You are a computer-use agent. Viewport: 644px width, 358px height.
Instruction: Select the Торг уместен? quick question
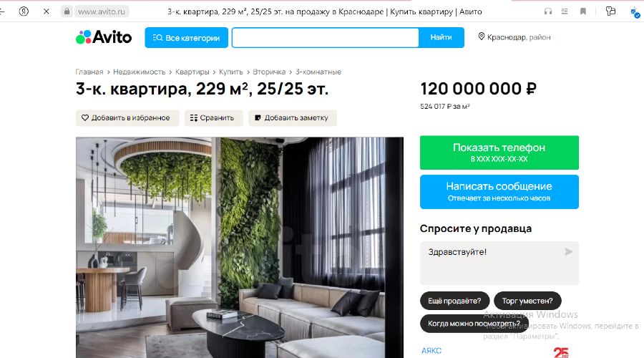tap(527, 301)
